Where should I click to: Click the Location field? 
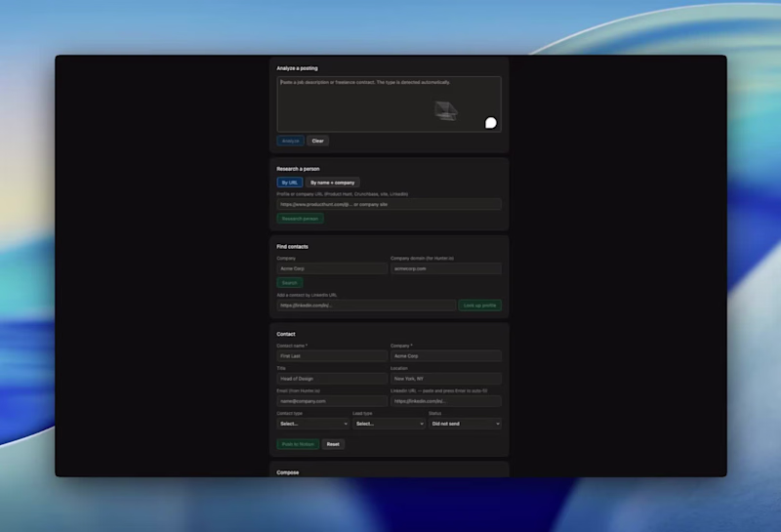coord(446,379)
